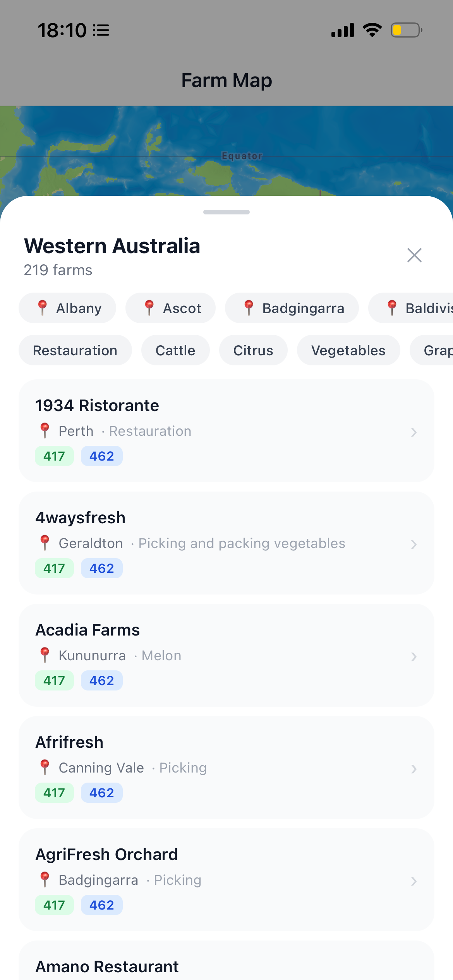The width and height of the screenshot is (453, 980).
Task: Toggle the Cattle category filter chip
Action: point(175,350)
